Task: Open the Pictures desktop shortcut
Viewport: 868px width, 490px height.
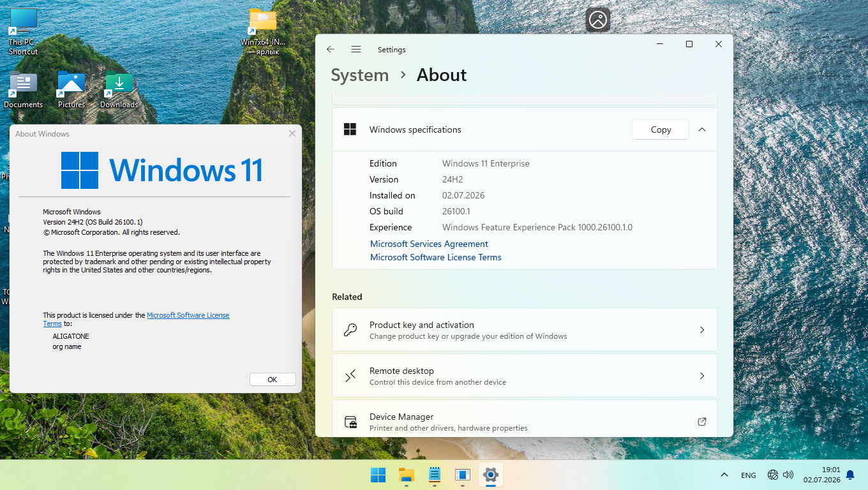Action: point(71,90)
